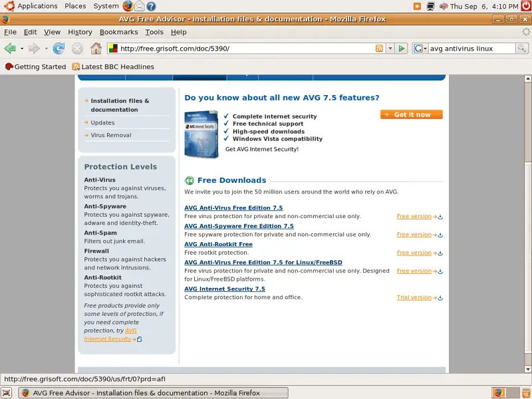Click the page vertical scrollbar up arrow
Image resolution: width=532 pixels, height=399 pixels.
coord(527,78)
